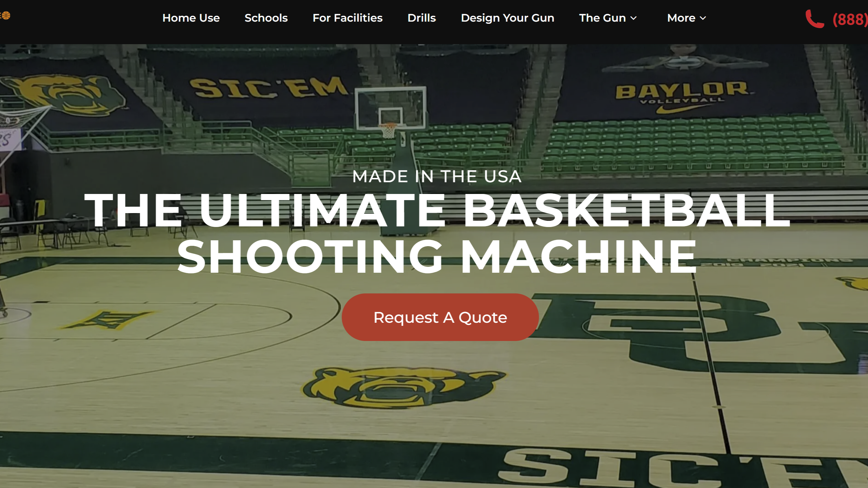Image resolution: width=868 pixels, height=488 pixels.
Task: Click the basketball logo icon
Action: [x=5, y=15]
